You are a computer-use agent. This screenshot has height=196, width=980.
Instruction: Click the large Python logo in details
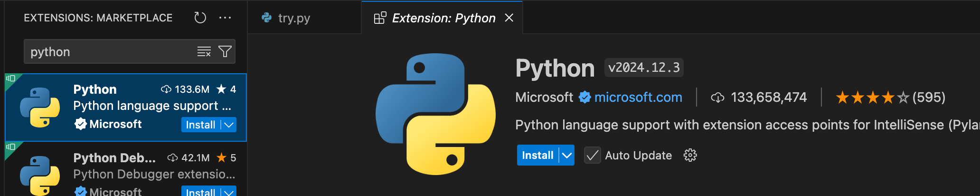[x=435, y=114]
